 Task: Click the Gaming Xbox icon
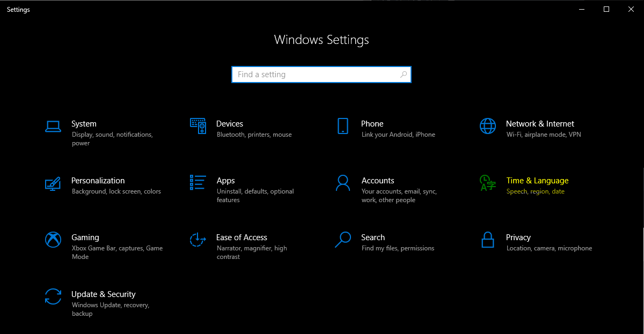[x=53, y=240]
